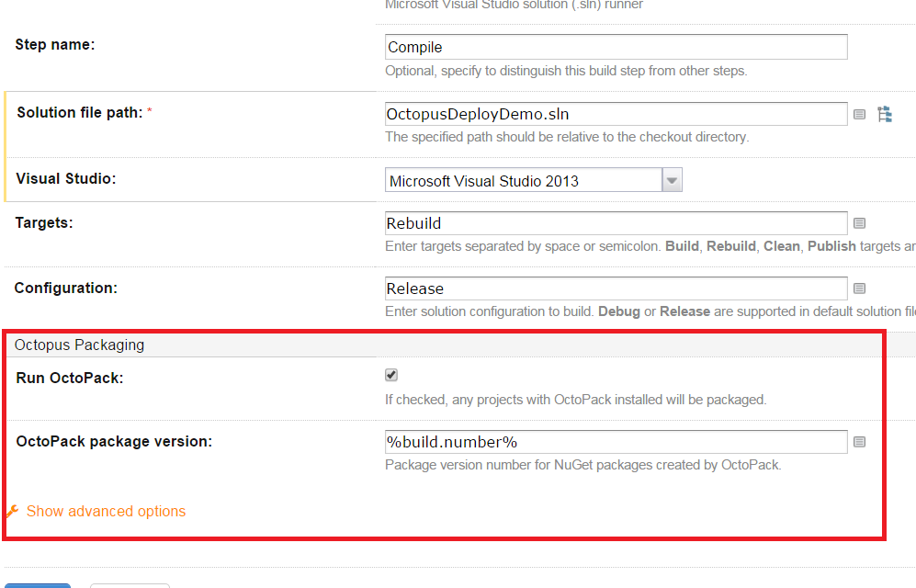
Task: Click the parameter icon next to Configuration field
Action: point(859,288)
